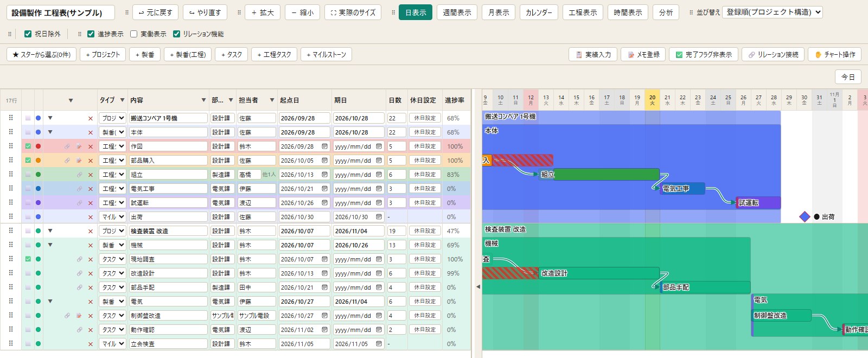Click the memo icon on 制御盤改造 row
The image size is (868, 358).
[79, 316]
